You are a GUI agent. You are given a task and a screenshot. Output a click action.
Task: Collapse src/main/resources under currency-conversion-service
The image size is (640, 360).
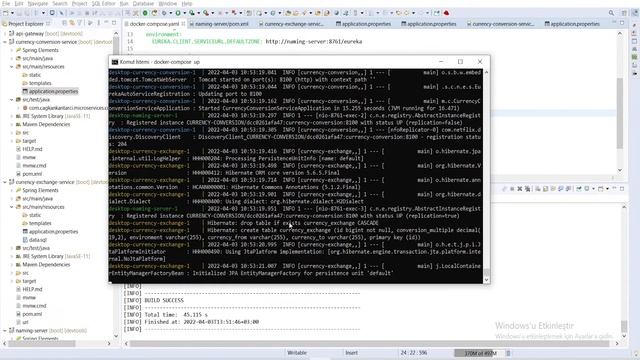(x=11, y=67)
